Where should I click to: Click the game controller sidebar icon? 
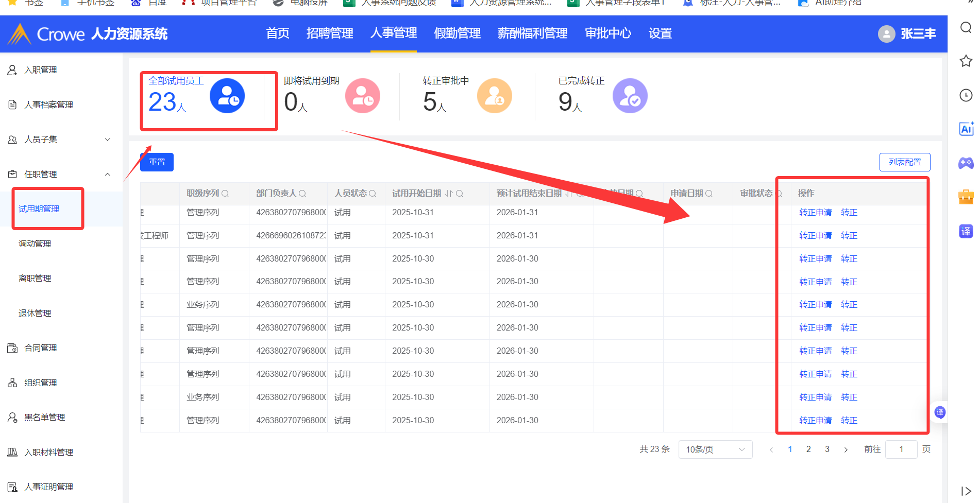[x=966, y=163]
